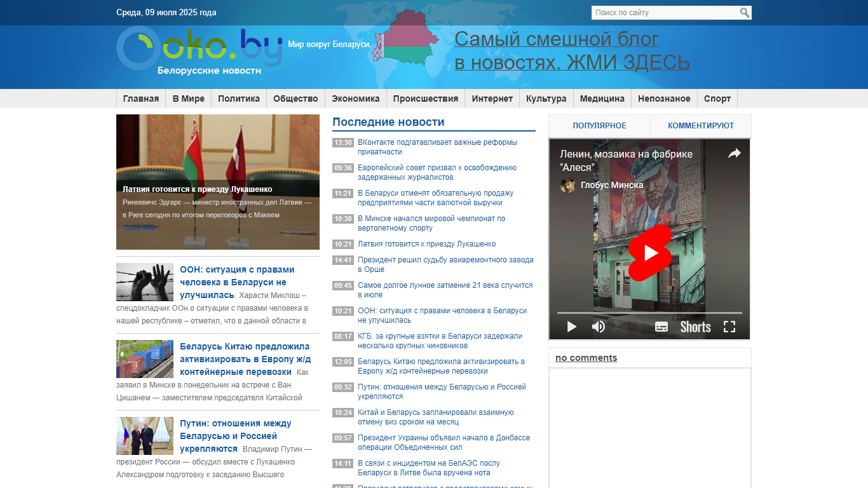Open Путин: отношения между Беларусью headline in left column
The image size is (868, 488).
tap(236, 436)
